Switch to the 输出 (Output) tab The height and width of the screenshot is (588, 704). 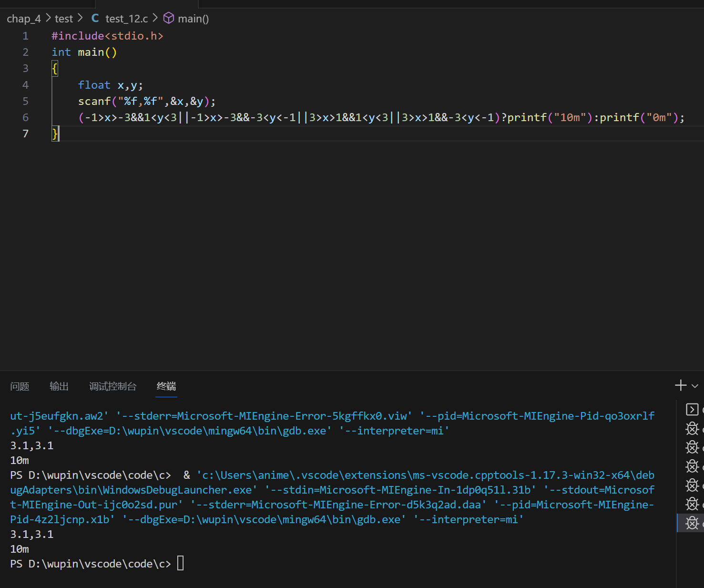point(59,386)
